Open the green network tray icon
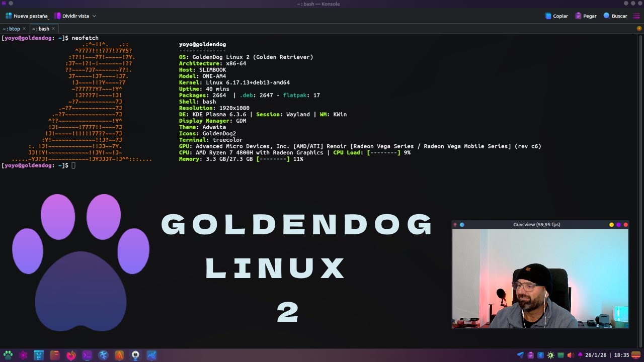Screen dimensions: 644x362 click(561, 355)
